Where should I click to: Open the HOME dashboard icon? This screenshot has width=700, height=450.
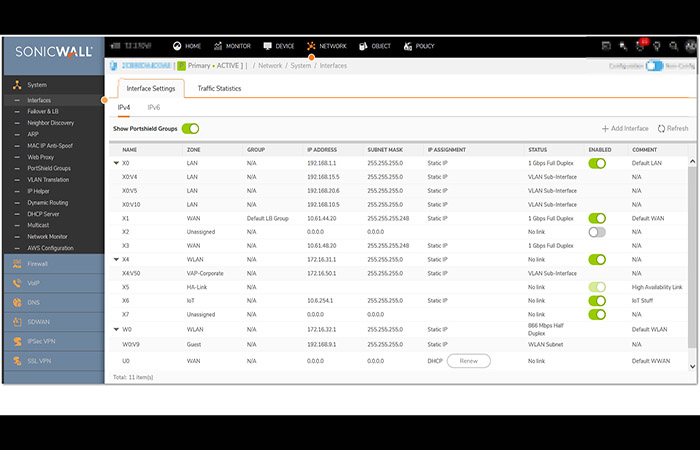pos(177,46)
